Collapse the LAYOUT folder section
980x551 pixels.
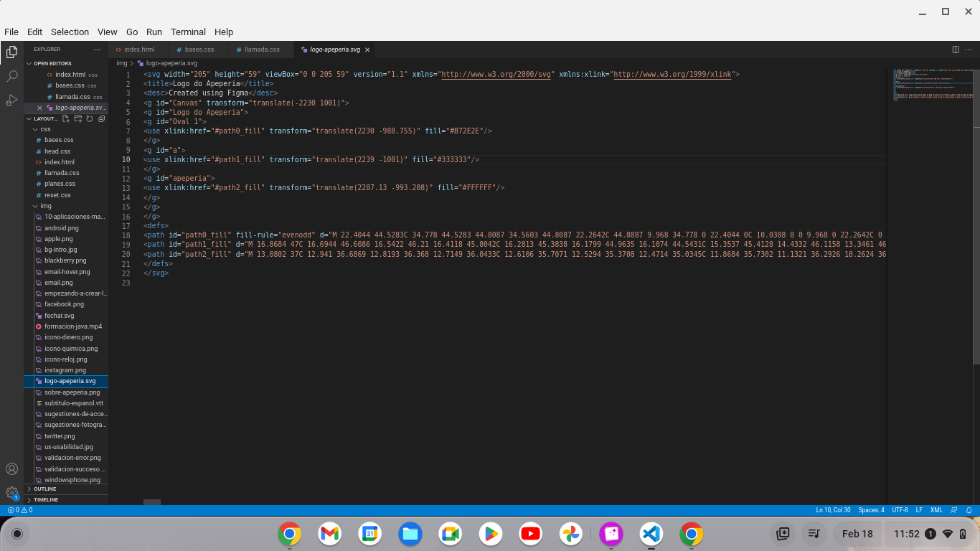pos(43,118)
